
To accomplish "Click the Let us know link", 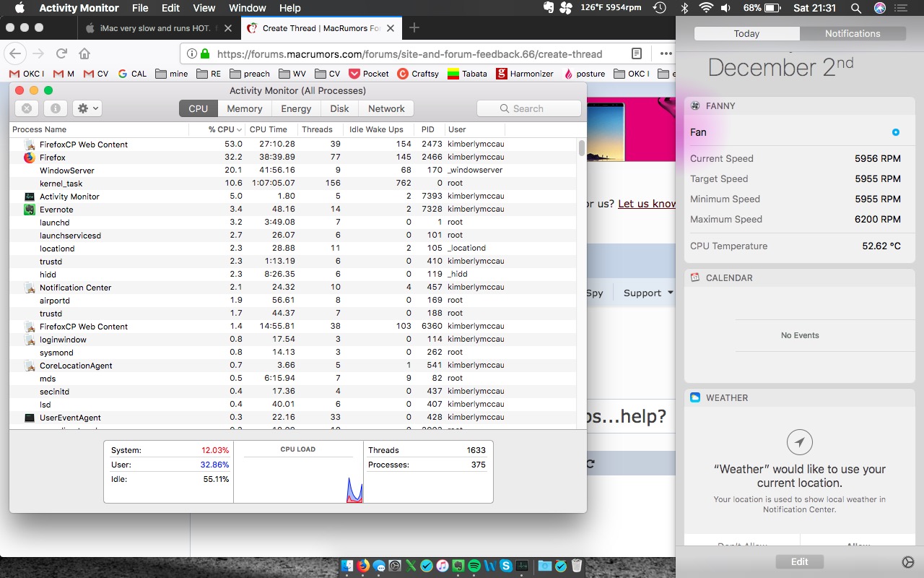I will [x=647, y=204].
